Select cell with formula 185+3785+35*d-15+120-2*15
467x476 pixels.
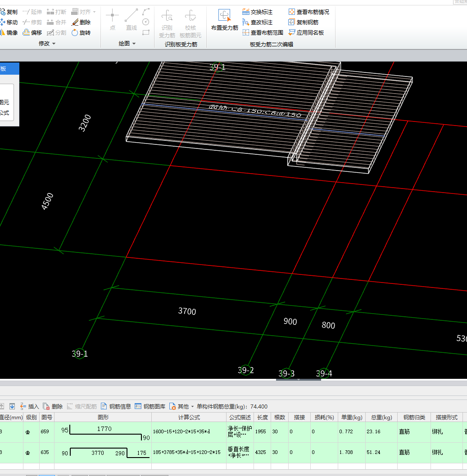[189, 452]
